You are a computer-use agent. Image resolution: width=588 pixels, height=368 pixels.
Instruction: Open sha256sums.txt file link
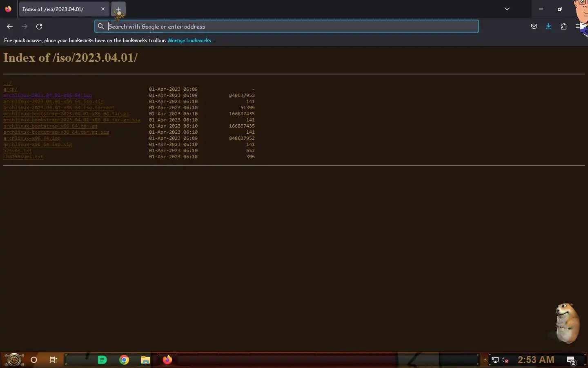pos(23,157)
